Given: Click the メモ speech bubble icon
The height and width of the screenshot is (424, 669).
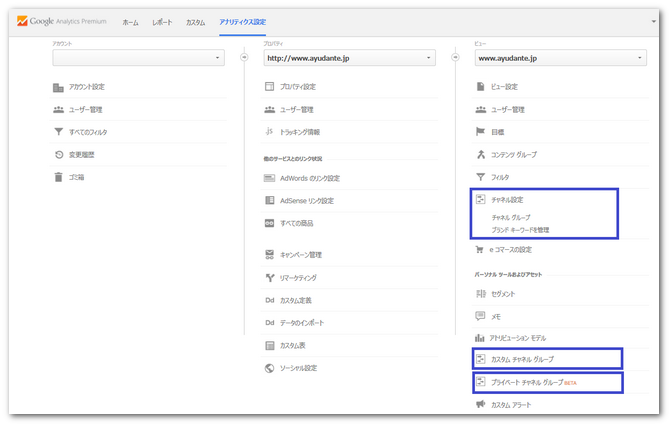Looking at the screenshot, I should tap(480, 316).
